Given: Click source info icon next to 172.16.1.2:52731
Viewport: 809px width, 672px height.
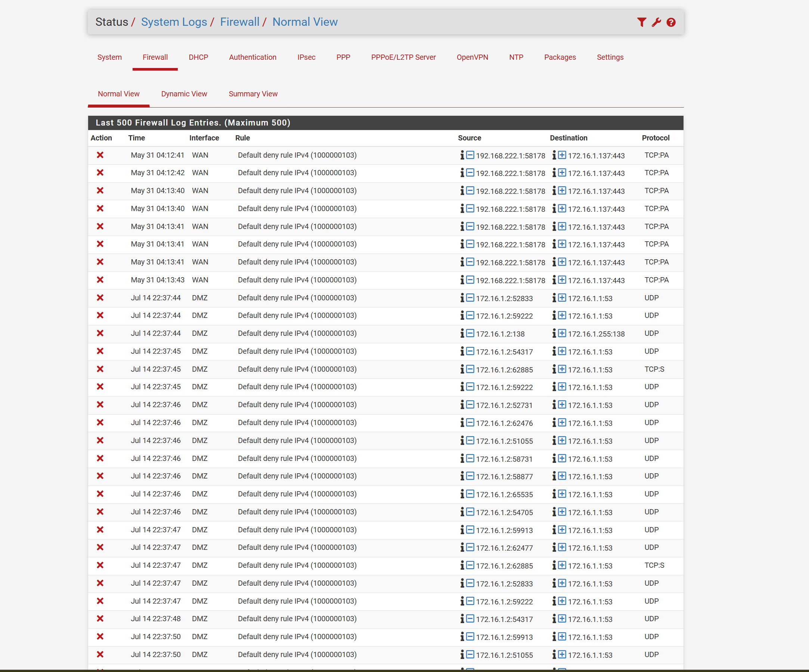Looking at the screenshot, I should click(462, 405).
